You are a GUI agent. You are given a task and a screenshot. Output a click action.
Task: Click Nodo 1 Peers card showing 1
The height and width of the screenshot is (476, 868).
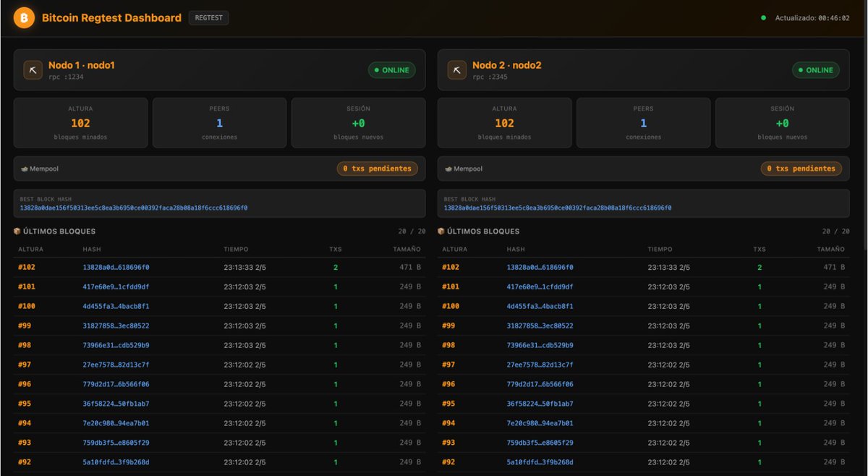click(x=219, y=123)
